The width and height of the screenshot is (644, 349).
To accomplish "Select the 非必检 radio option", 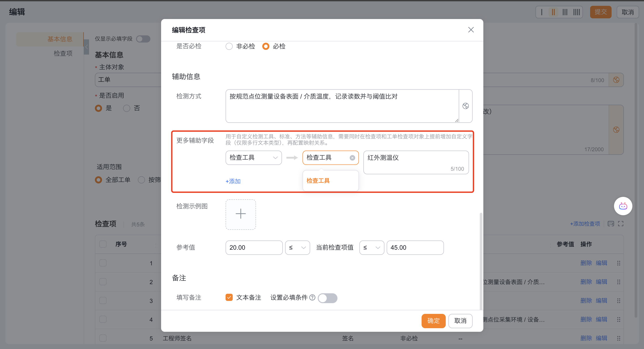I will coord(229,47).
